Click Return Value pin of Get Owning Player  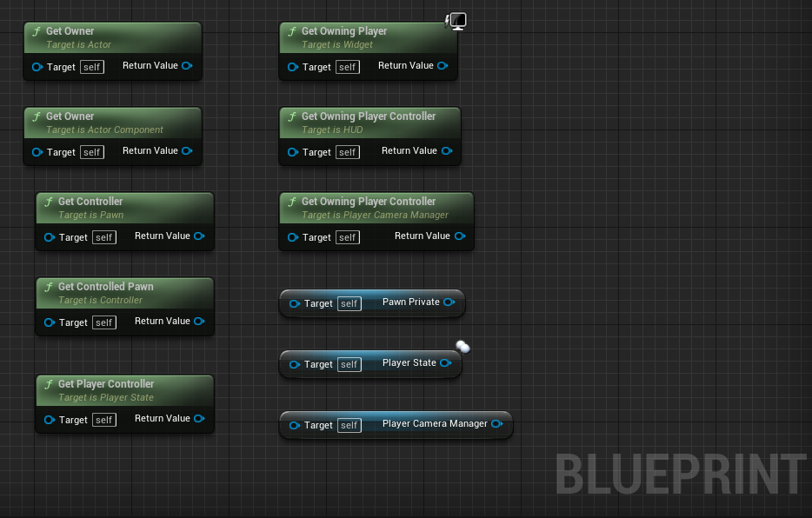coord(443,66)
